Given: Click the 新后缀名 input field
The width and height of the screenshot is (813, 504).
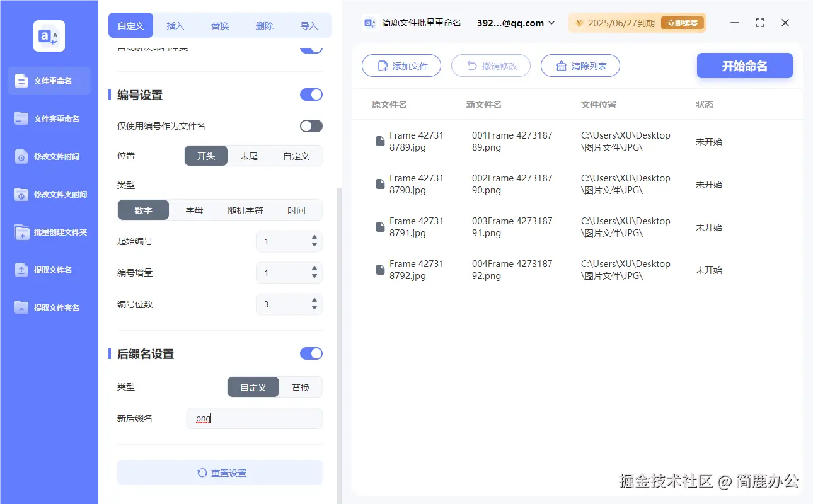Looking at the screenshot, I should [255, 418].
